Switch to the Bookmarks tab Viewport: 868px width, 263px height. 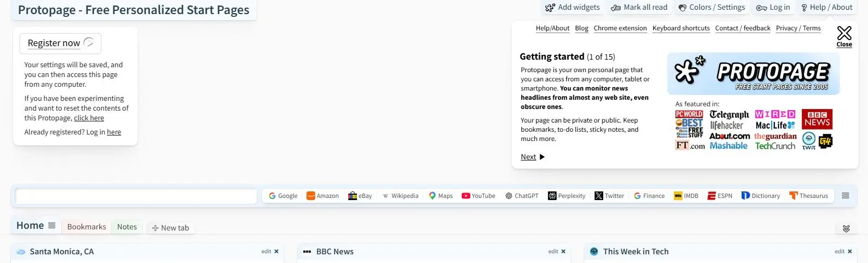point(86,227)
